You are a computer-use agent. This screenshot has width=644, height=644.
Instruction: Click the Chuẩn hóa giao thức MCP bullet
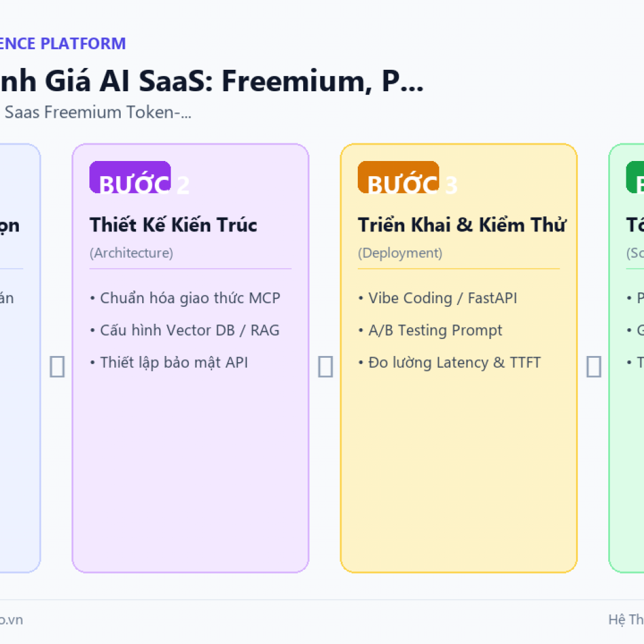point(186,298)
